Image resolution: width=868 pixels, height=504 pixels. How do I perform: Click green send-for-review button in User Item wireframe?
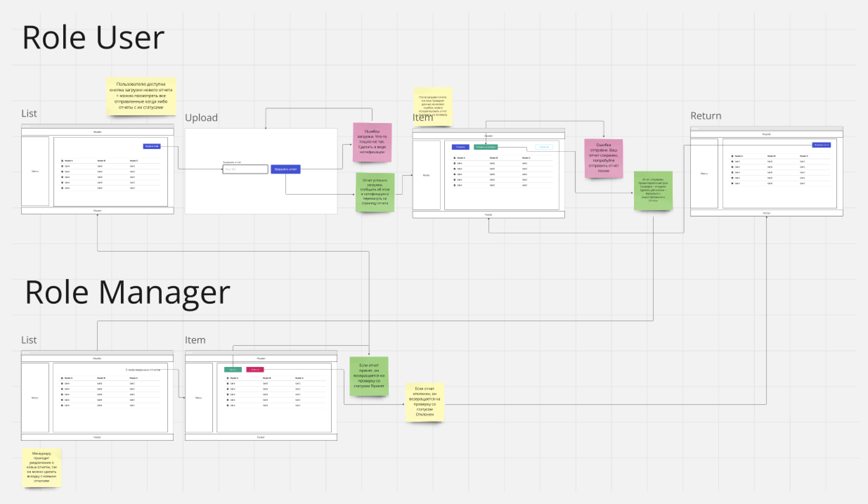click(486, 147)
